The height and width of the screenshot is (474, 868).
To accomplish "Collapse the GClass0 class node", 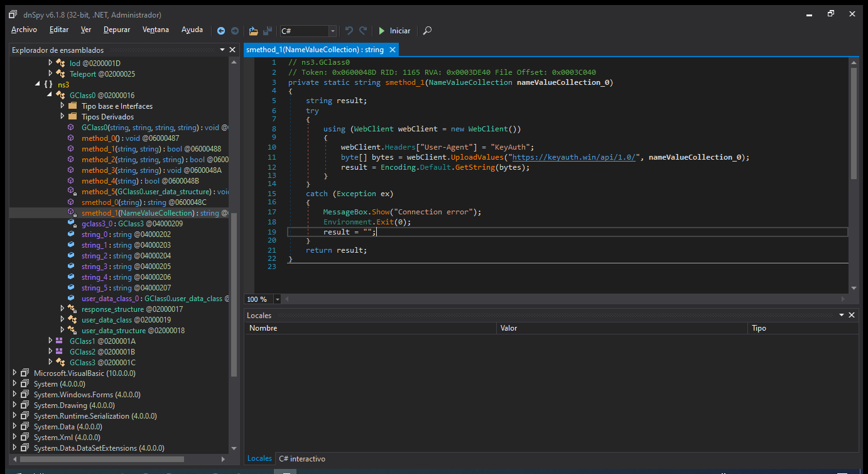I will point(50,95).
